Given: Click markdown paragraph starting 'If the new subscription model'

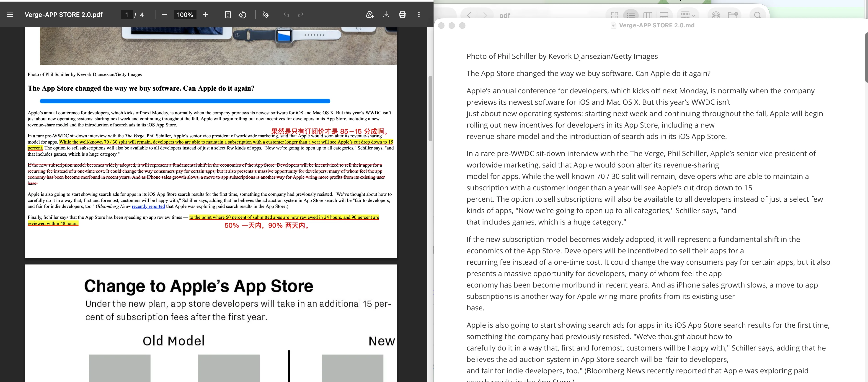Looking at the screenshot, I should [x=648, y=273].
